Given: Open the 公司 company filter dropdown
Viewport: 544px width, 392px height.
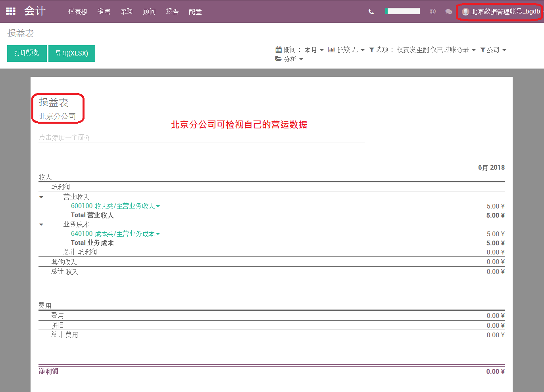Looking at the screenshot, I should (x=493, y=50).
